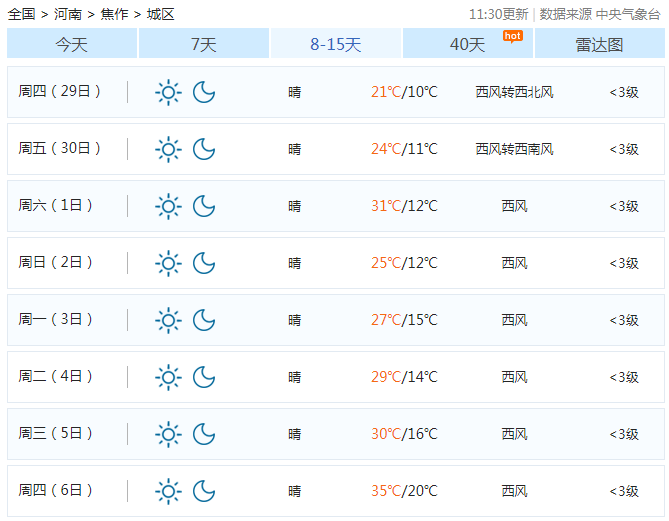Click the sun icon for 周二（4日）
The width and height of the screenshot is (669, 521).
[168, 377]
